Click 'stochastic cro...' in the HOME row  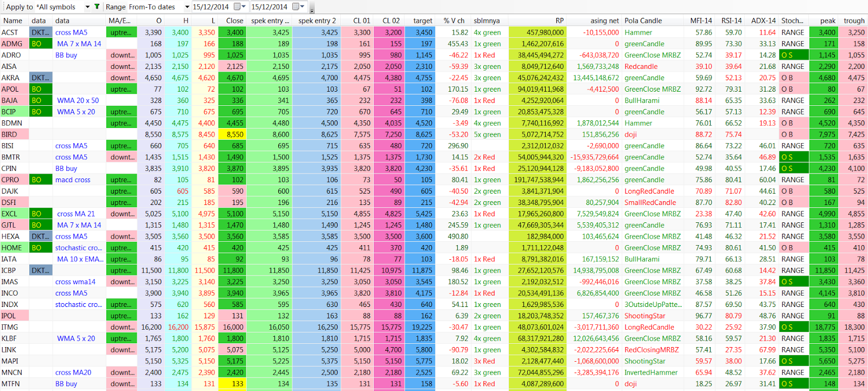(79, 248)
